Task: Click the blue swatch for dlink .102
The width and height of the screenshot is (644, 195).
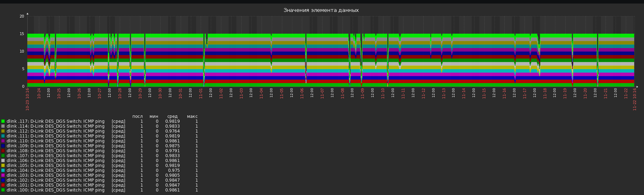Action: click(3, 180)
